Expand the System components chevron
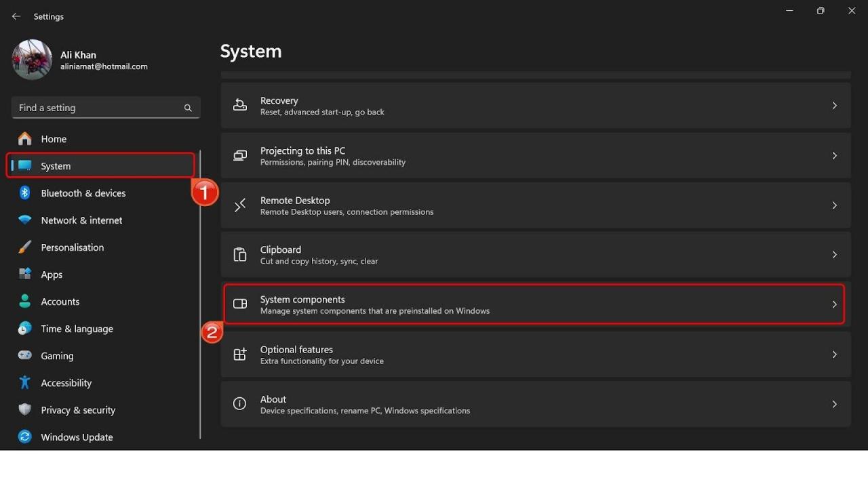 click(835, 304)
